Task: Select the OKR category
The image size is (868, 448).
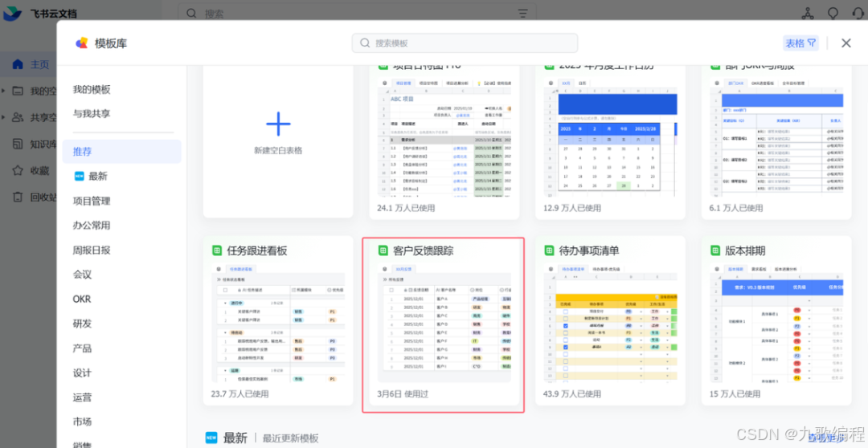Action: (82, 299)
